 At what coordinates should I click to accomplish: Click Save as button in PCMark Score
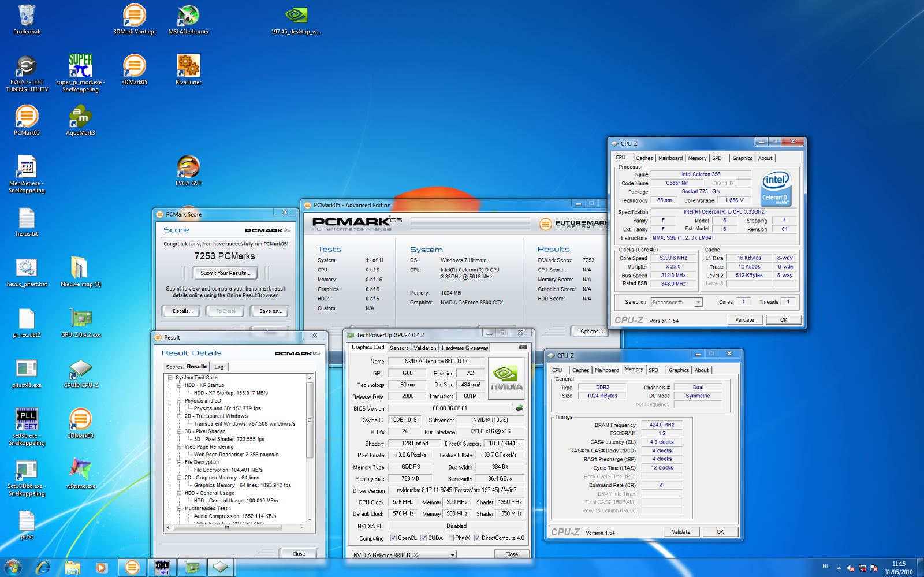click(270, 311)
